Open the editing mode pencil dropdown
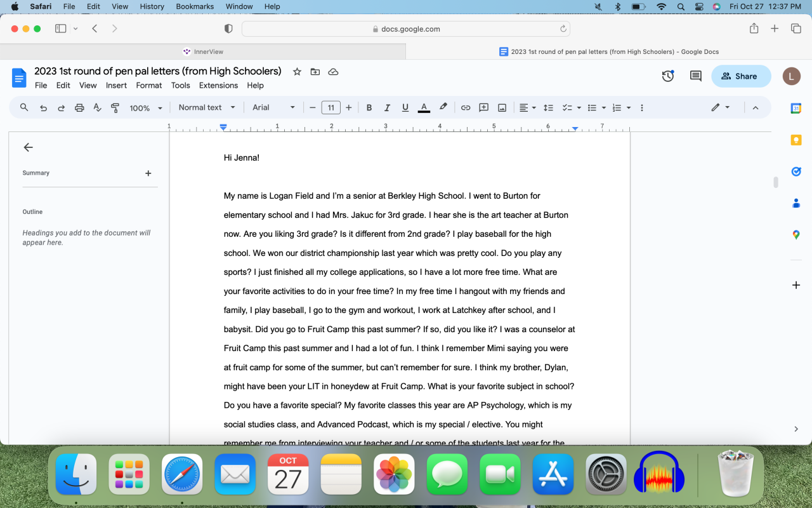 720,107
